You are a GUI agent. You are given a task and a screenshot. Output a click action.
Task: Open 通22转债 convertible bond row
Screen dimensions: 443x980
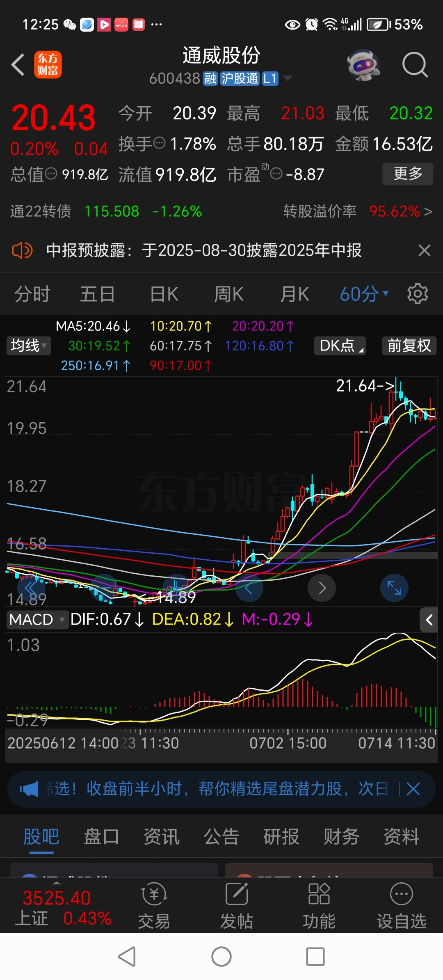click(x=106, y=211)
